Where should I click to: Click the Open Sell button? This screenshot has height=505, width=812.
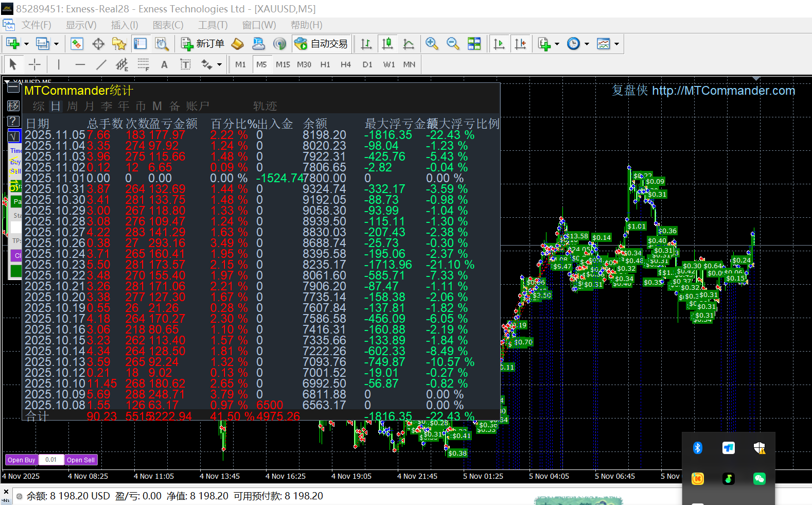[81, 460]
